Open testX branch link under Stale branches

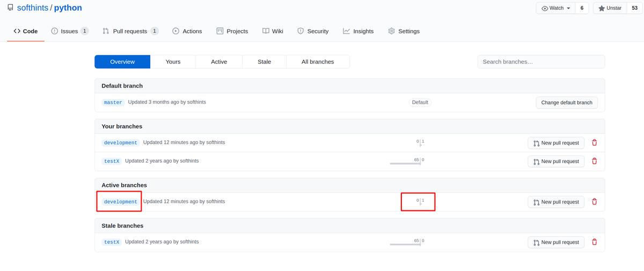tap(112, 242)
